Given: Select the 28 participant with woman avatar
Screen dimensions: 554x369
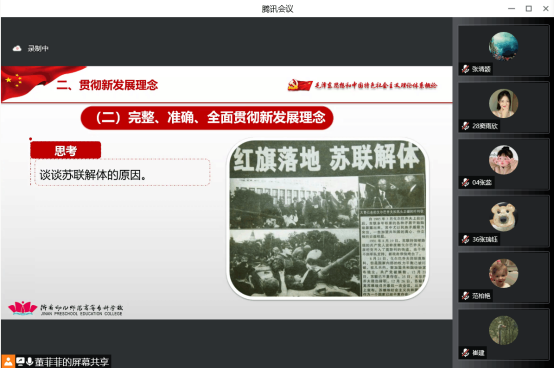Looking at the screenshot, I should click(503, 107).
